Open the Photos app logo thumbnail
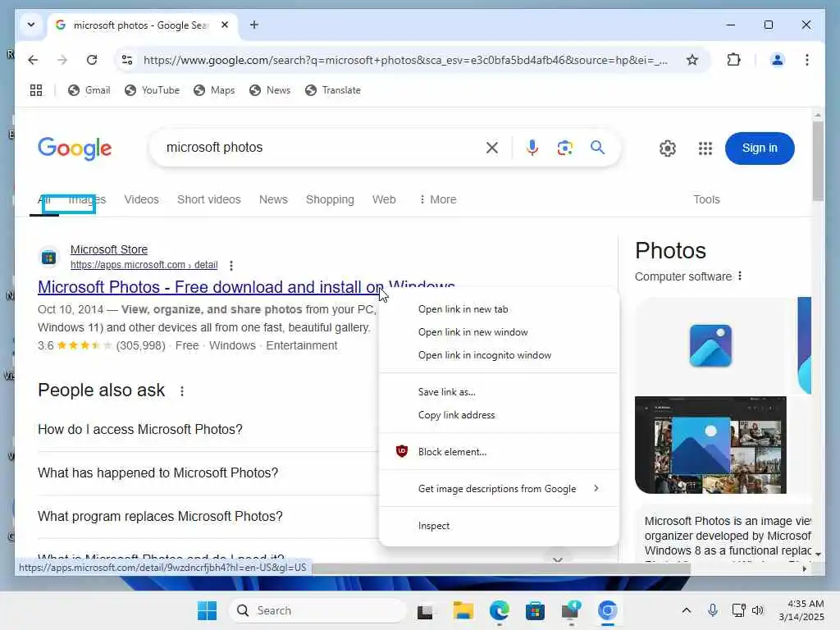This screenshot has width=840, height=630. [710, 345]
